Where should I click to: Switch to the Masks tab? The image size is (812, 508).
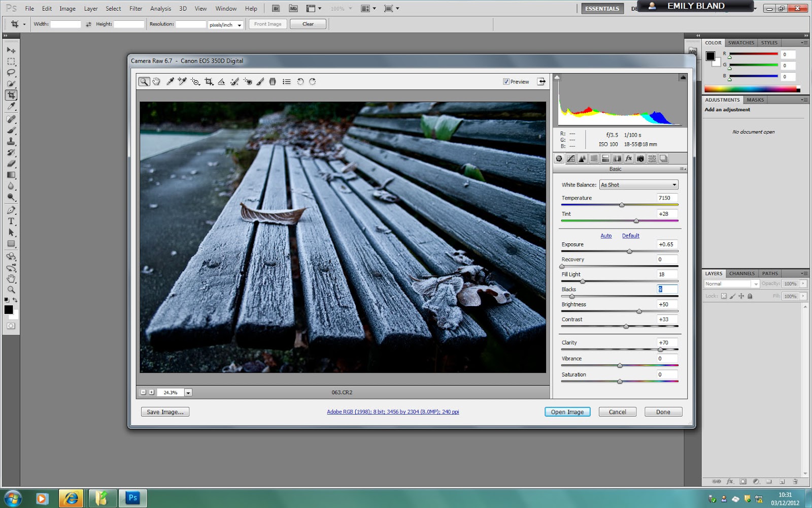[x=755, y=100]
